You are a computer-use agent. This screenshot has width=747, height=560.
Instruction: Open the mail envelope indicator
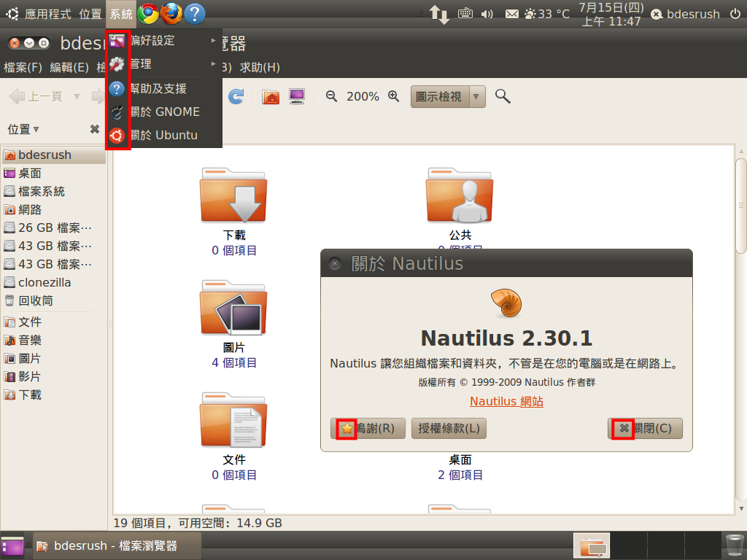point(511,15)
